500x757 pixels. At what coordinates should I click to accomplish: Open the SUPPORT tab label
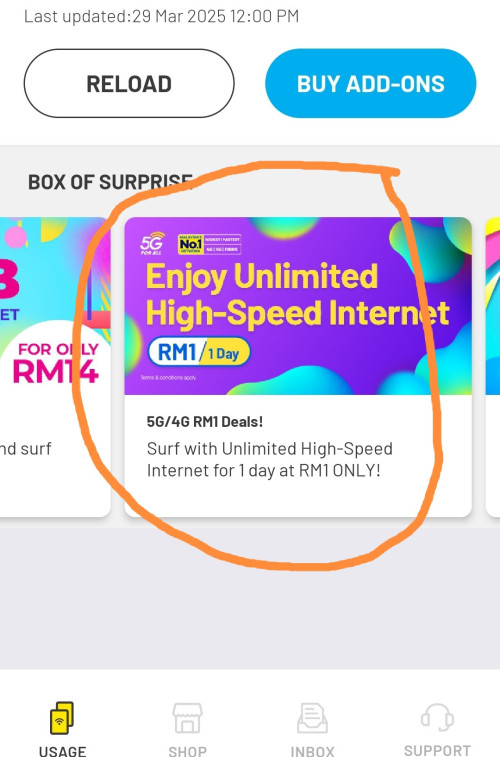click(437, 751)
